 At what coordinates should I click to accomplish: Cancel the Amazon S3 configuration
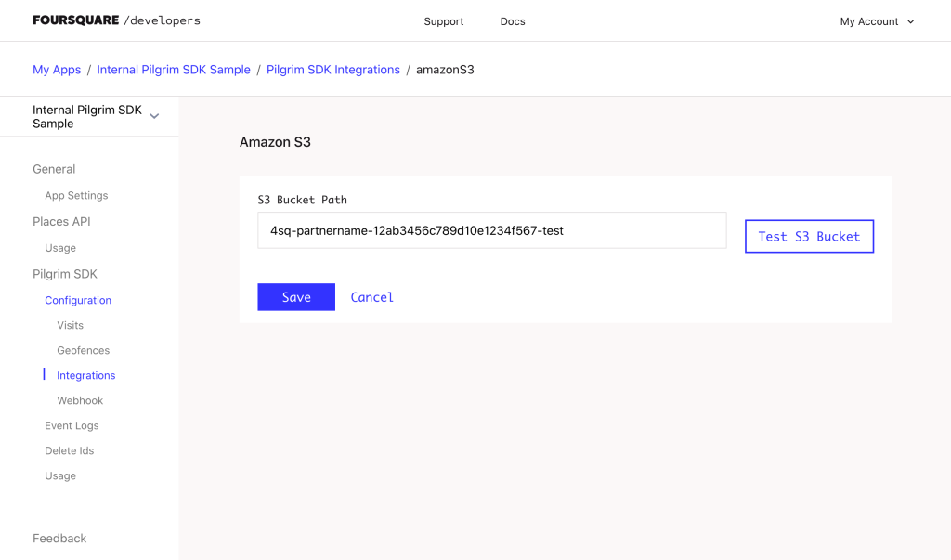(371, 297)
